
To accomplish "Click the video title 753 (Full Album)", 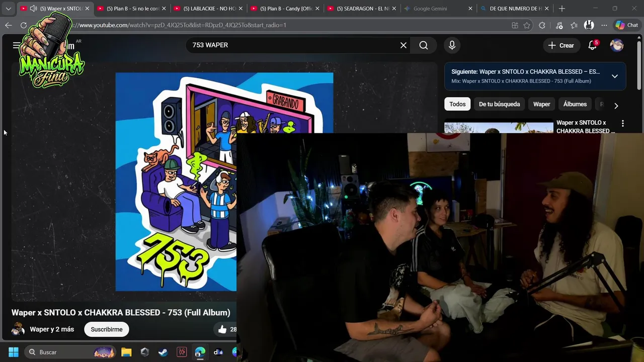I will [x=121, y=313].
